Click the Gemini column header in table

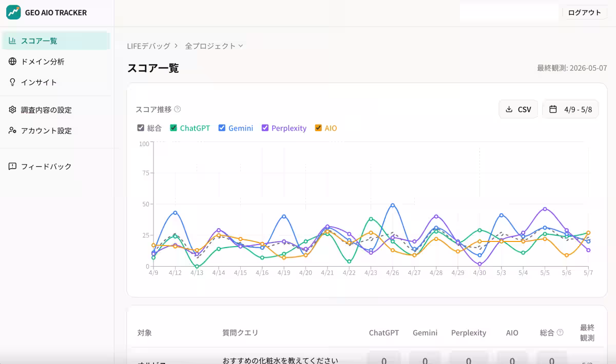click(x=425, y=333)
